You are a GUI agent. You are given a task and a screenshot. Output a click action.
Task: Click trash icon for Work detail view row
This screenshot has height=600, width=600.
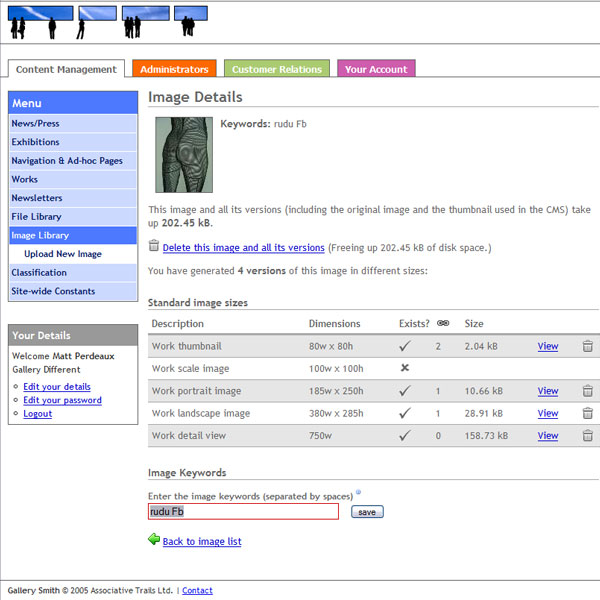coord(587,435)
